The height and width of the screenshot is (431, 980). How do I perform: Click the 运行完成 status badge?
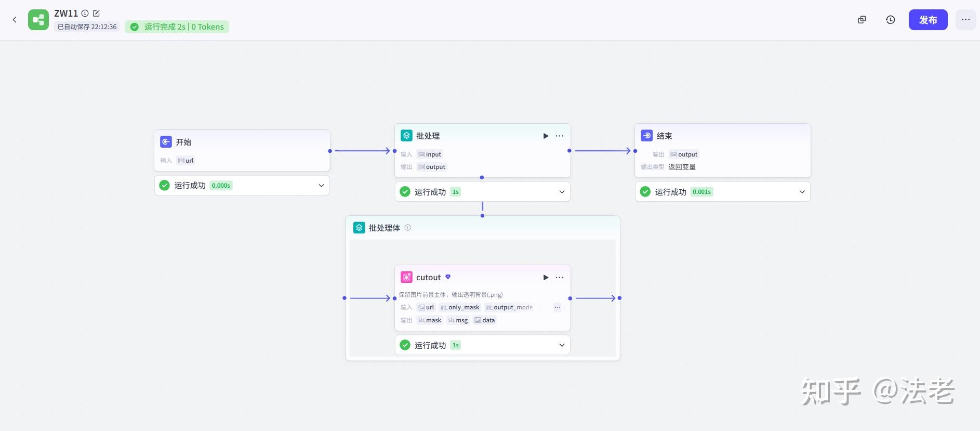[x=177, y=27]
